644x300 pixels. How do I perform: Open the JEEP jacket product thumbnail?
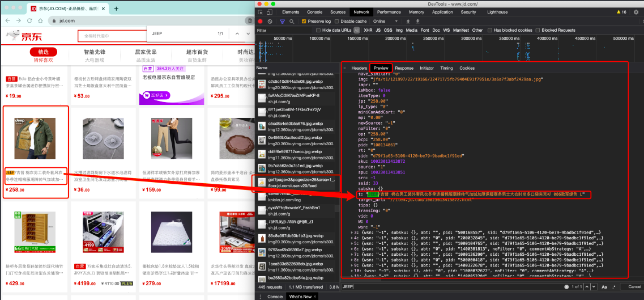(x=35, y=138)
